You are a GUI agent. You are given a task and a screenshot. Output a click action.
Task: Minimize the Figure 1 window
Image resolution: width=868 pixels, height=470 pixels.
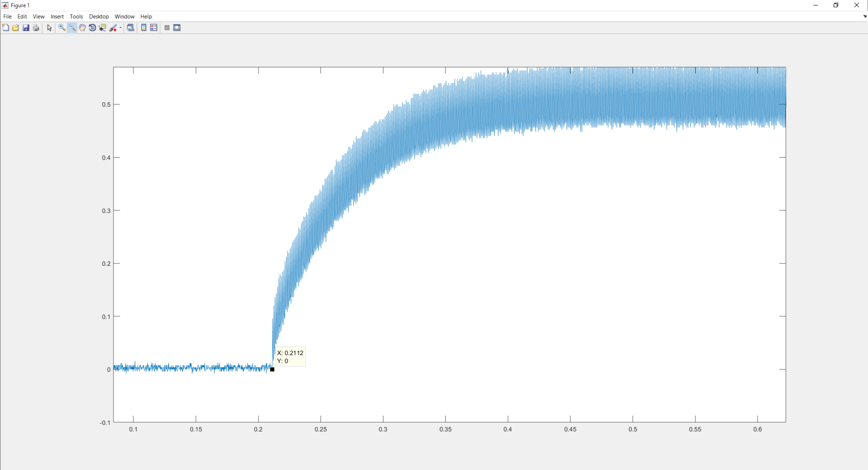[x=816, y=5]
